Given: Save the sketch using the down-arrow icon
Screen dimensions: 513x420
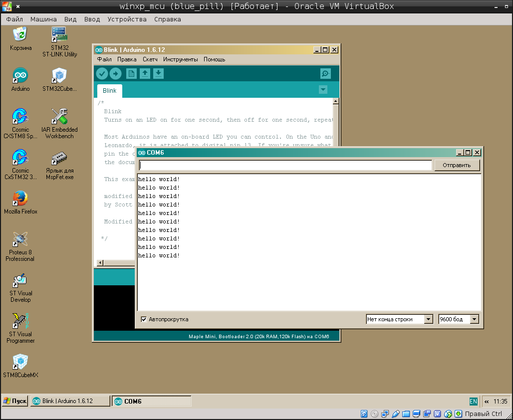Looking at the screenshot, I should pyautogui.click(x=158, y=74).
